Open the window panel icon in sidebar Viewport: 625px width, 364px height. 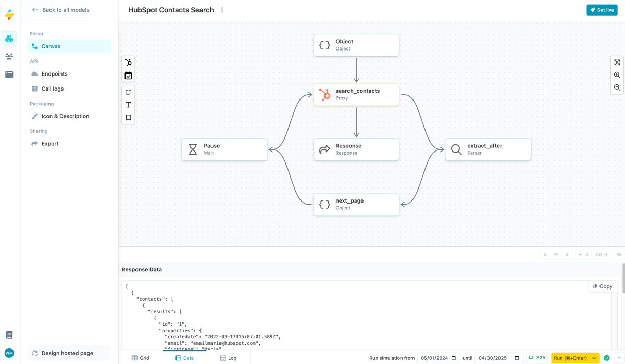(x=9, y=74)
